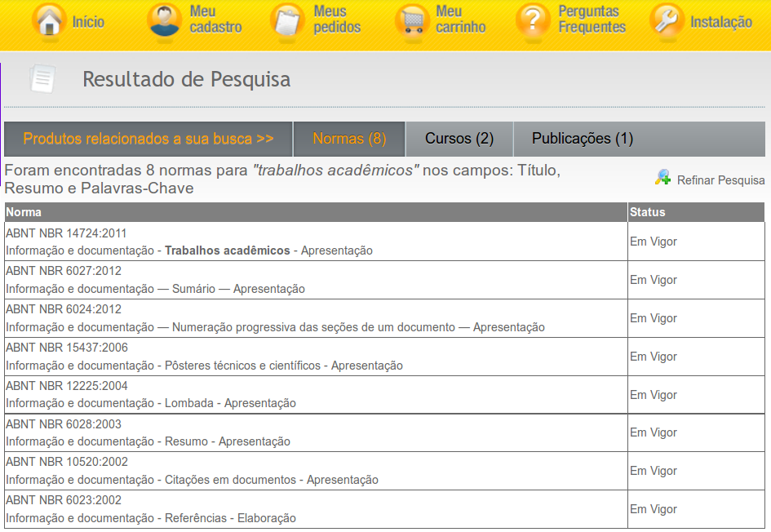The image size is (771, 532).
Task: Click the Refinar Pesquisa magnifier icon
Action: click(x=663, y=178)
